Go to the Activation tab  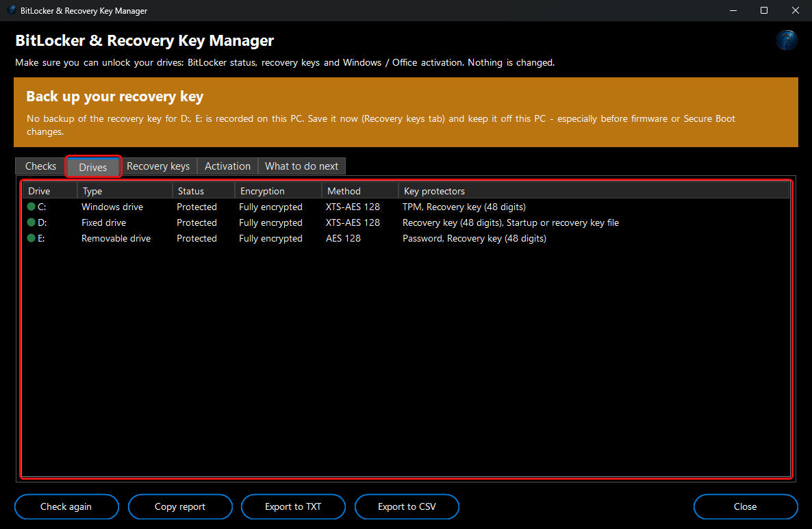(227, 166)
